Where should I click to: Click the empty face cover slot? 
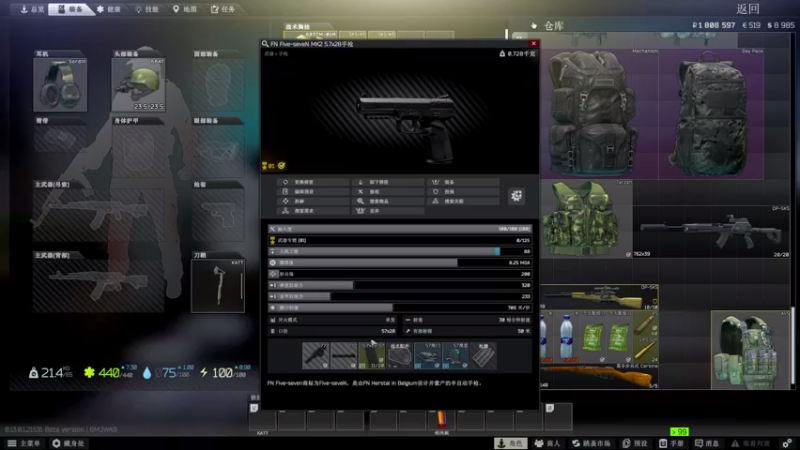coord(218,85)
